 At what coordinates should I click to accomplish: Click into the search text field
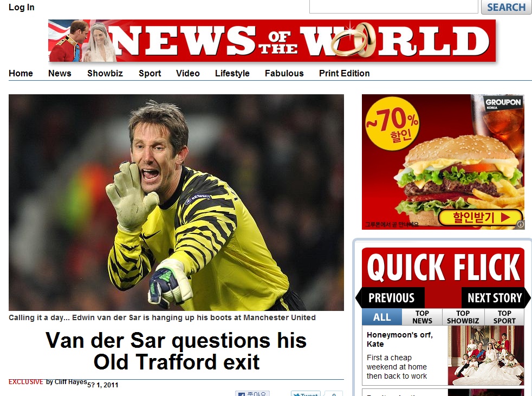(x=393, y=7)
